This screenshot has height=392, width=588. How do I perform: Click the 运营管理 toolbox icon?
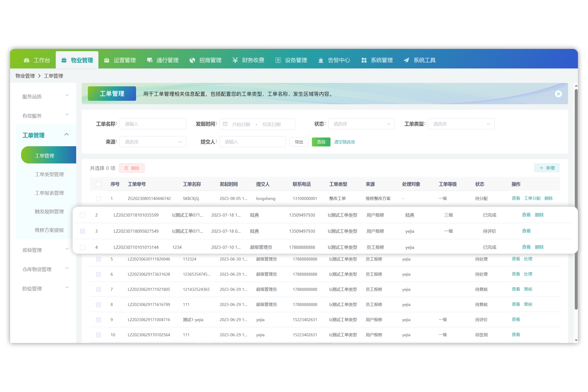(107, 60)
